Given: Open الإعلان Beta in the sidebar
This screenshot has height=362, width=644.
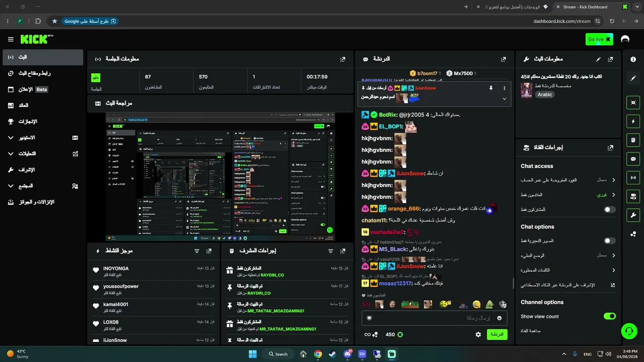Looking at the screenshot, I should [x=43, y=89].
